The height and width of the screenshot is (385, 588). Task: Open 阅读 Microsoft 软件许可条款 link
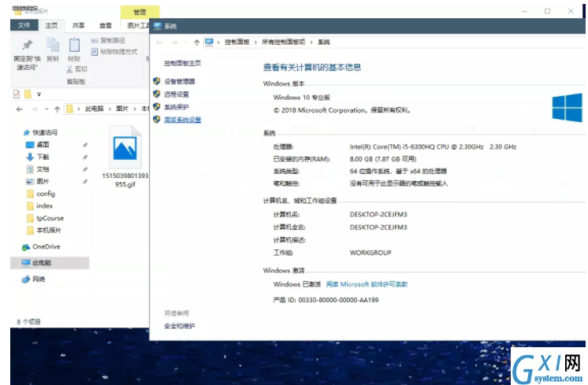pos(367,284)
